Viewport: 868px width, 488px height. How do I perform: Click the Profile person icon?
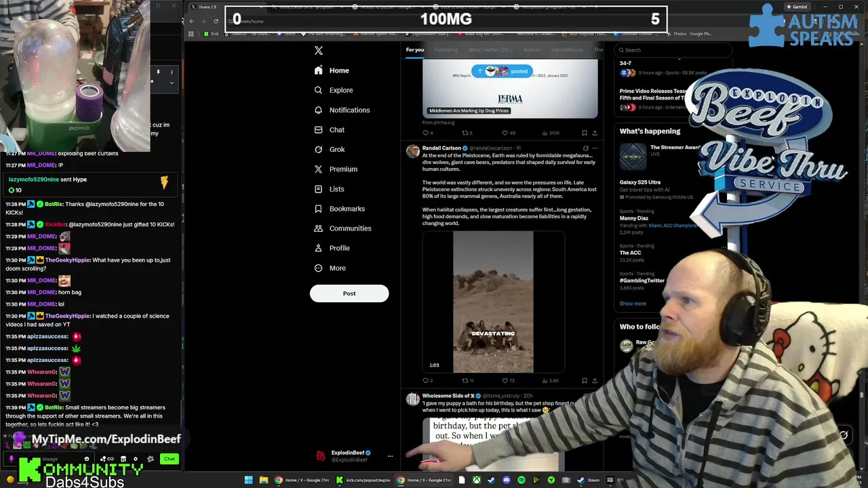[x=318, y=248]
